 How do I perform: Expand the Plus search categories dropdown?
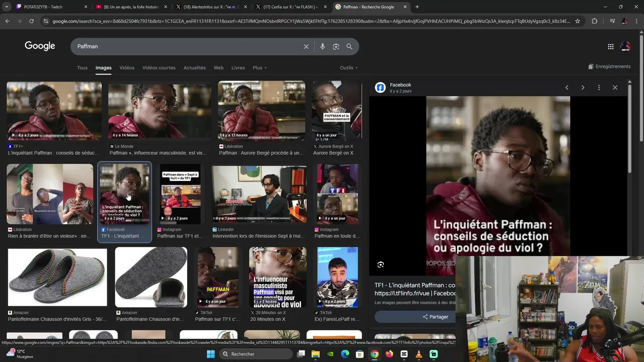pos(260,68)
